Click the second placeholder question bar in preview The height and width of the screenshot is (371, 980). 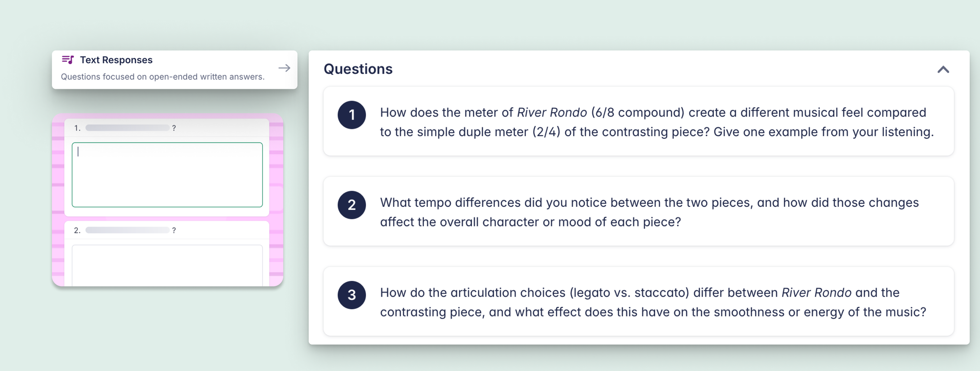coord(127,230)
